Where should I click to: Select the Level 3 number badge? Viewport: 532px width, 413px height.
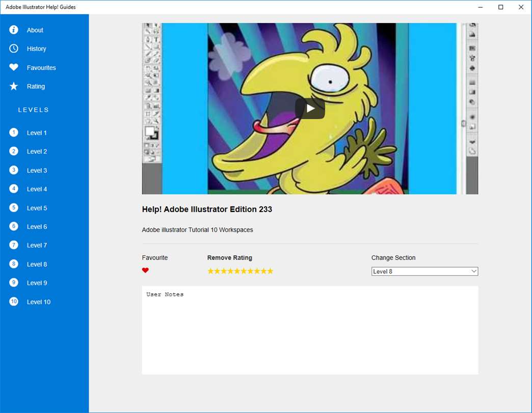[x=14, y=170]
